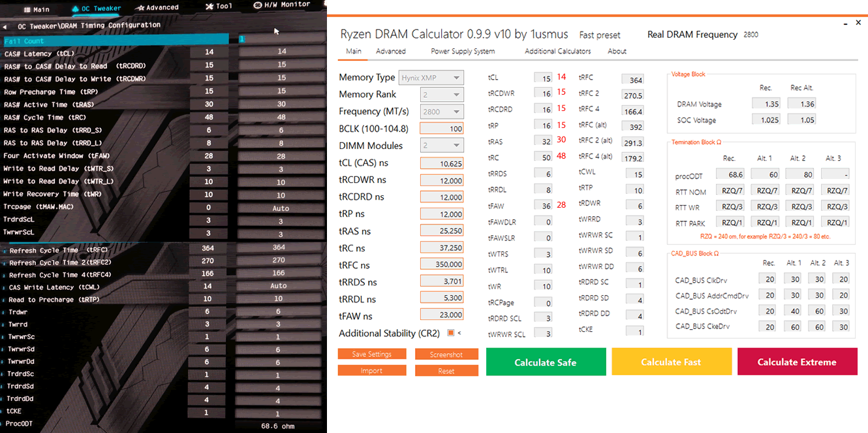Select Refresh Cycle Time (tRFC) BIOS row
The height and width of the screenshot is (433, 868).
pyautogui.click(x=163, y=250)
